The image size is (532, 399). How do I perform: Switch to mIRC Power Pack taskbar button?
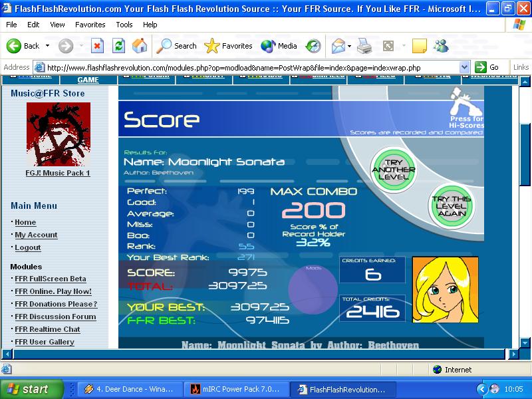pyautogui.click(x=237, y=389)
